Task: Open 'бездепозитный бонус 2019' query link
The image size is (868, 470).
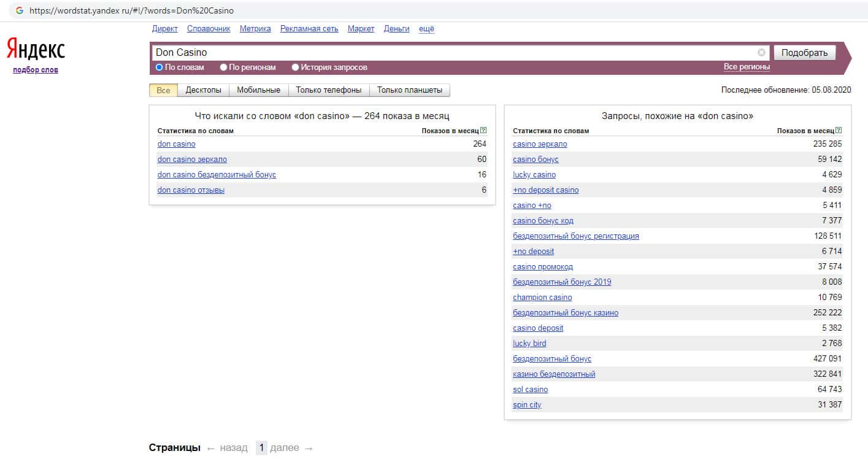Action: (562, 282)
